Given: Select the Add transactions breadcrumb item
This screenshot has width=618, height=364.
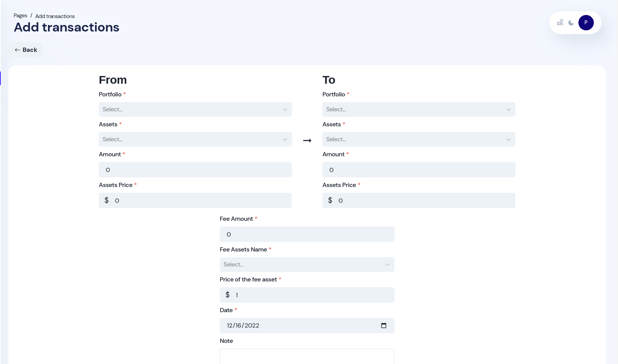Looking at the screenshot, I should click(55, 16).
